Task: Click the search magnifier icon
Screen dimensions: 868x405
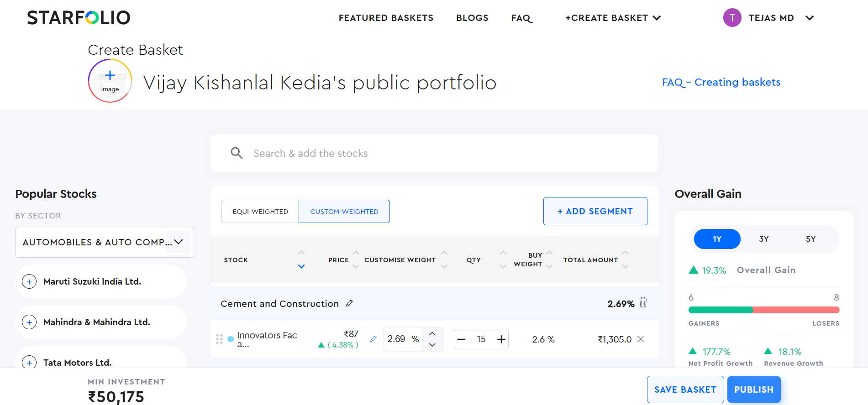Action: click(237, 153)
